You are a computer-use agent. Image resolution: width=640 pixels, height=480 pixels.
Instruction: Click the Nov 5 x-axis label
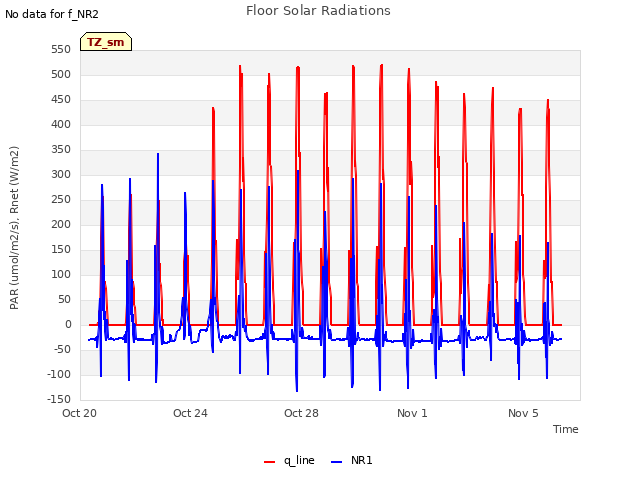point(523,413)
